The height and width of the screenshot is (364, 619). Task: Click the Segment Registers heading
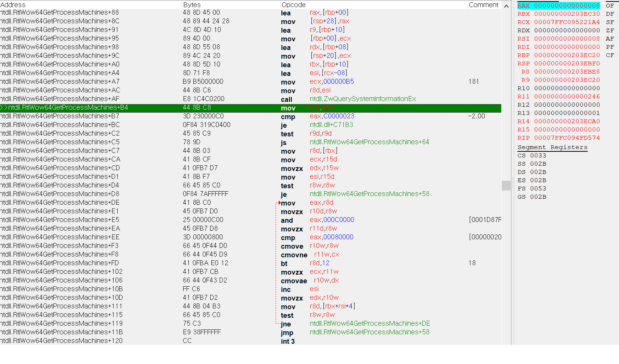click(x=552, y=147)
